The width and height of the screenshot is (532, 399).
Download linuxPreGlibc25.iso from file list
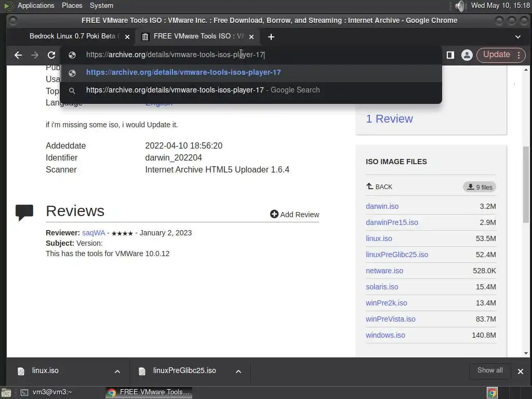tap(397, 255)
